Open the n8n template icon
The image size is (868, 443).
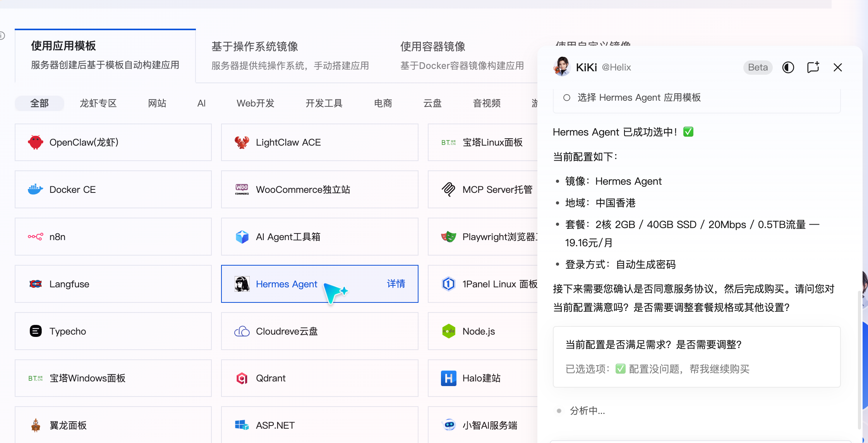35,237
